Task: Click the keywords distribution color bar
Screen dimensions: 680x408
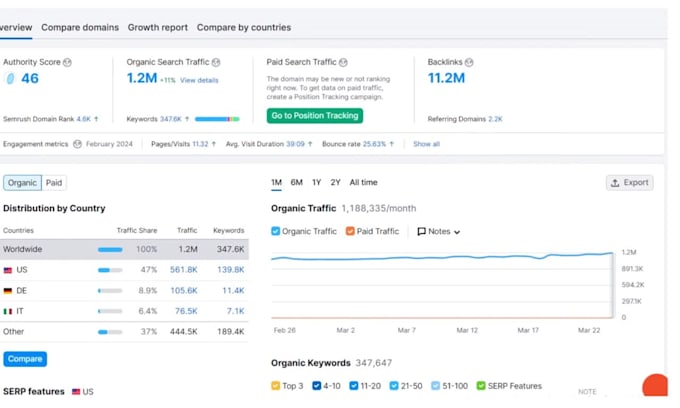Action: [217, 119]
